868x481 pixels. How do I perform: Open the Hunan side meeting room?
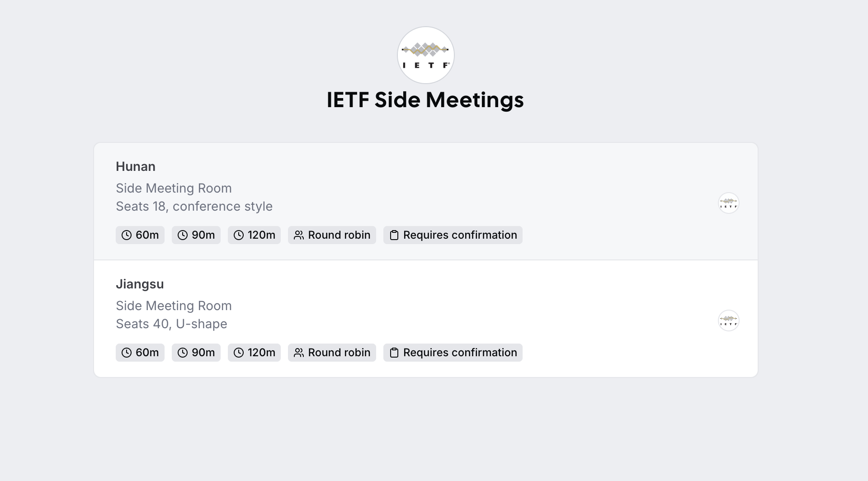(136, 166)
